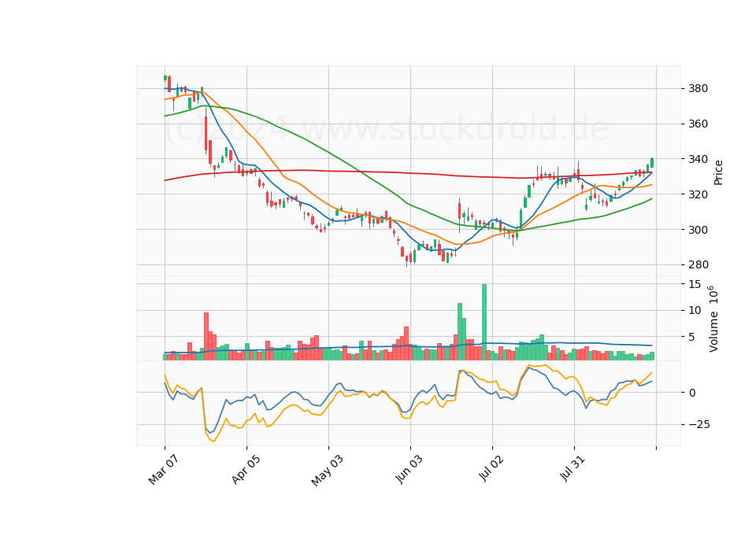Click the 300 price axis label
Image resolution: width=756 pixels, height=543 pixels.
[699, 230]
